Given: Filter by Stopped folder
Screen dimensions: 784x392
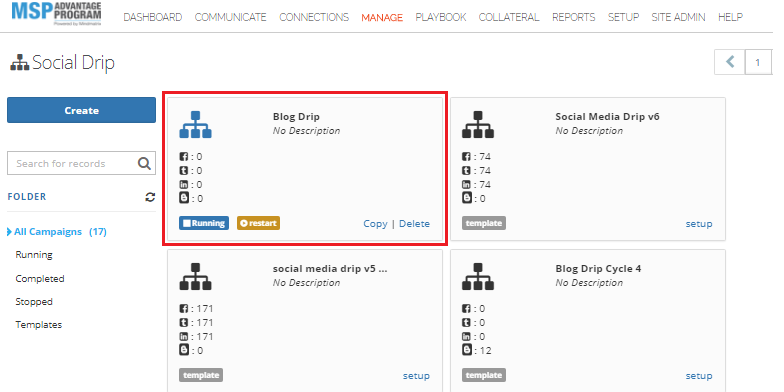Looking at the screenshot, I should [34, 302].
